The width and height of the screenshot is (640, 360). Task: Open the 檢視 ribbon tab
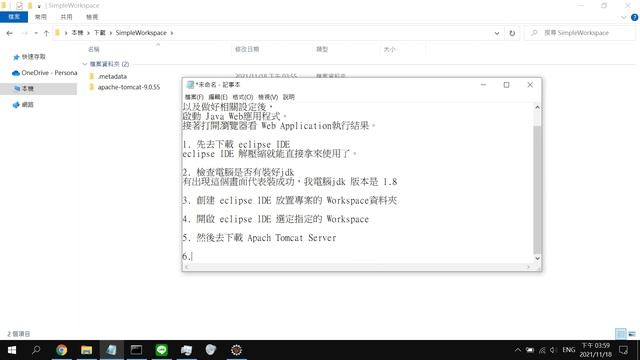click(92, 17)
